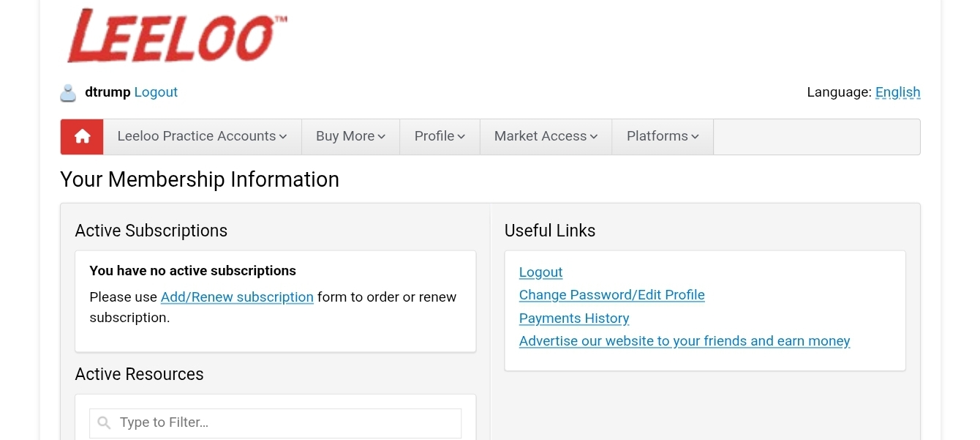The height and width of the screenshot is (440, 980).
Task: Click the red Home icon button
Action: [x=82, y=137]
